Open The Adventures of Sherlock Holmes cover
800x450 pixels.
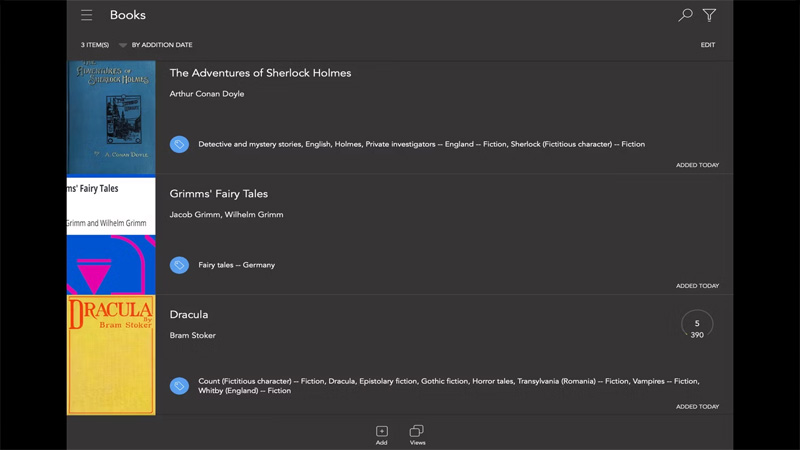pyautogui.click(x=111, y=117)
